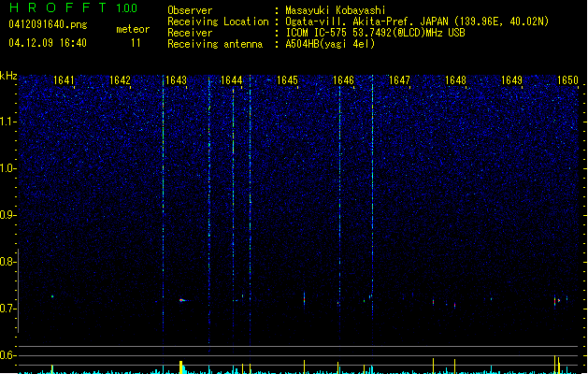Click the observer name Masayuki Kobayashi
Screen dimensions: 588x374
[336, 10]
